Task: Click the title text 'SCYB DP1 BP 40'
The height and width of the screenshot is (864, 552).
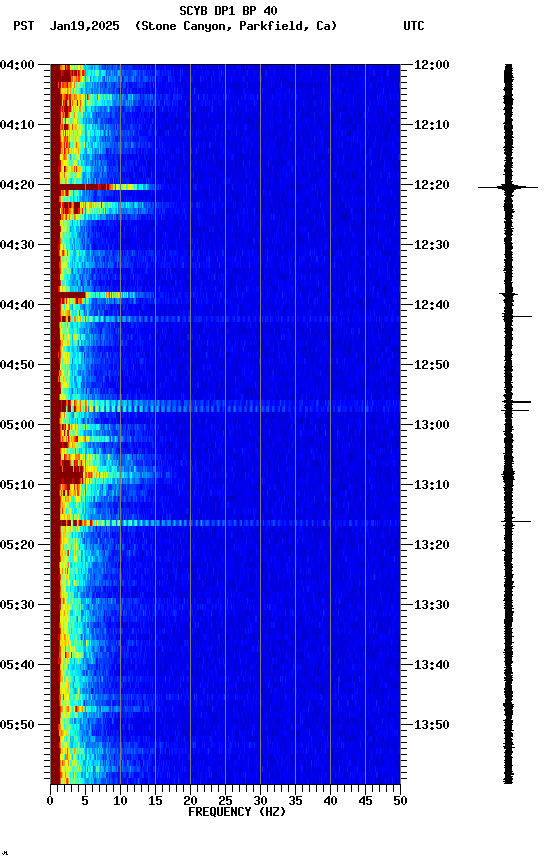Action: (228, 11)
